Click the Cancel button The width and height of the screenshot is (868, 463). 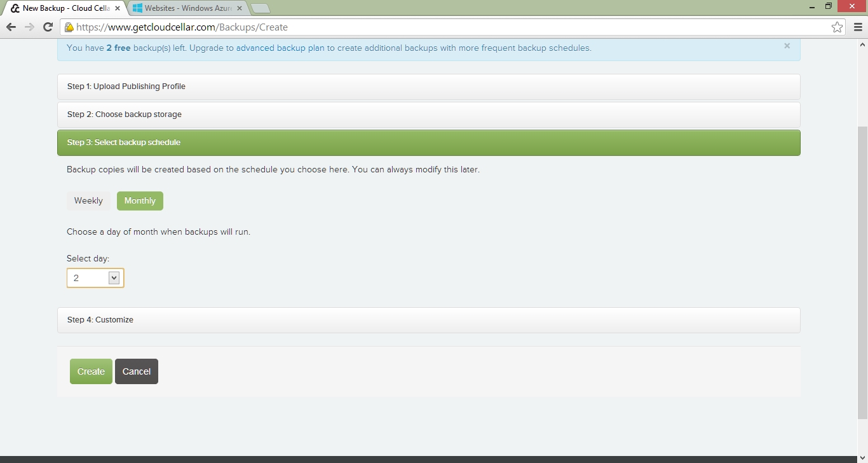click(137, 371)
